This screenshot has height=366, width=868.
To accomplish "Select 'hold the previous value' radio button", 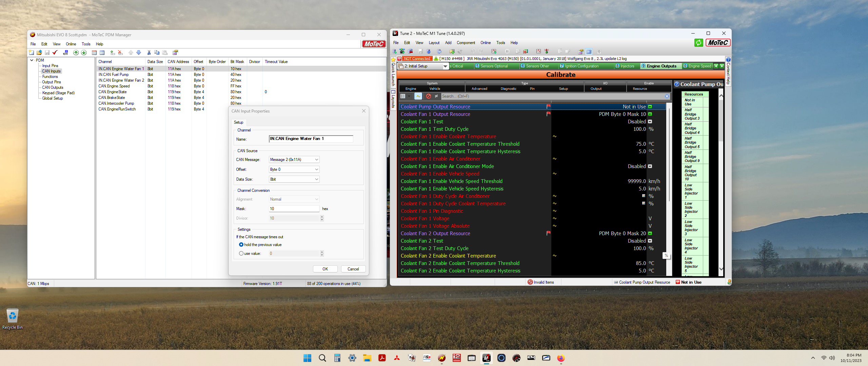I will pyautogui.click(x=241, y=245).
